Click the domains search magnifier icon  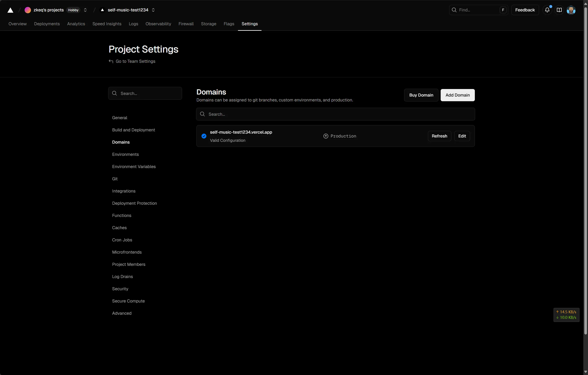click(203, 114)
